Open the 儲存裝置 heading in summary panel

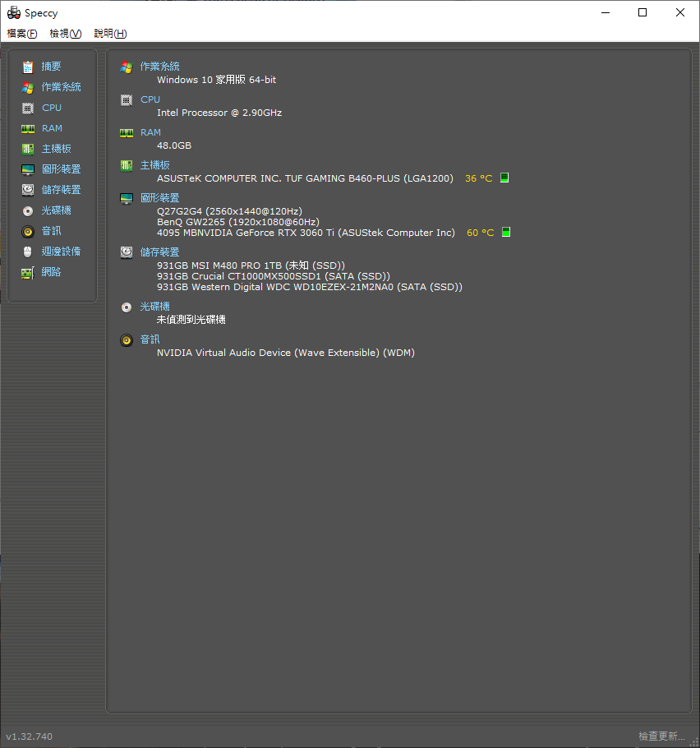tap(159, 252)
